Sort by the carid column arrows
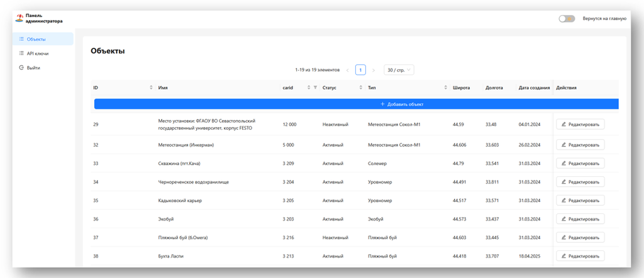This screenshot has height=278, width=644. click(x=309, y=87)
